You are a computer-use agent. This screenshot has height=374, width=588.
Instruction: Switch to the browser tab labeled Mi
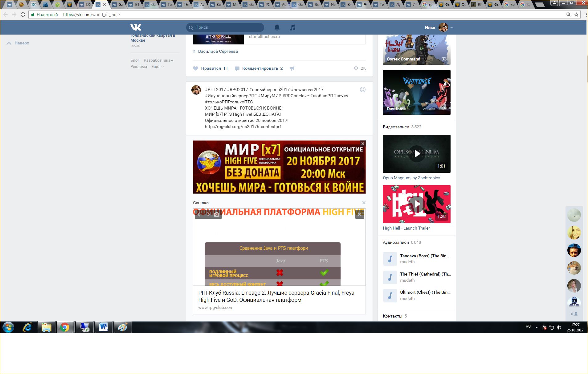(232, 5)
